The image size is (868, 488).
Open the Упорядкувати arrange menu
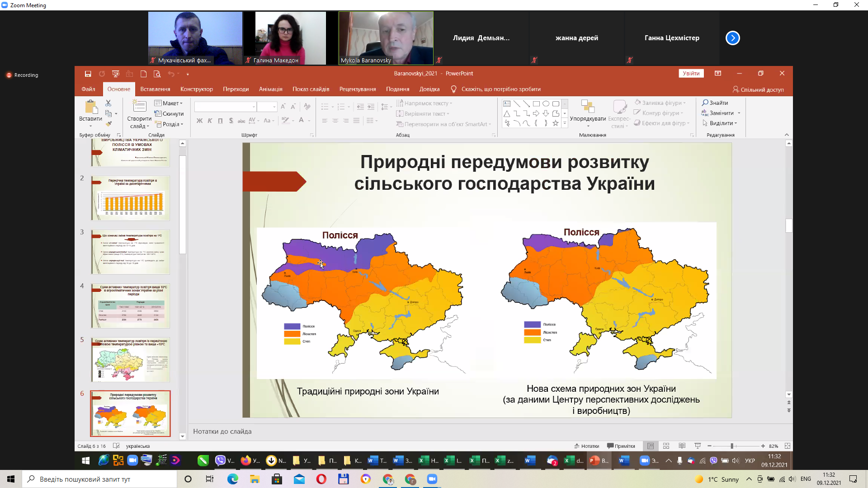point(588,113)
